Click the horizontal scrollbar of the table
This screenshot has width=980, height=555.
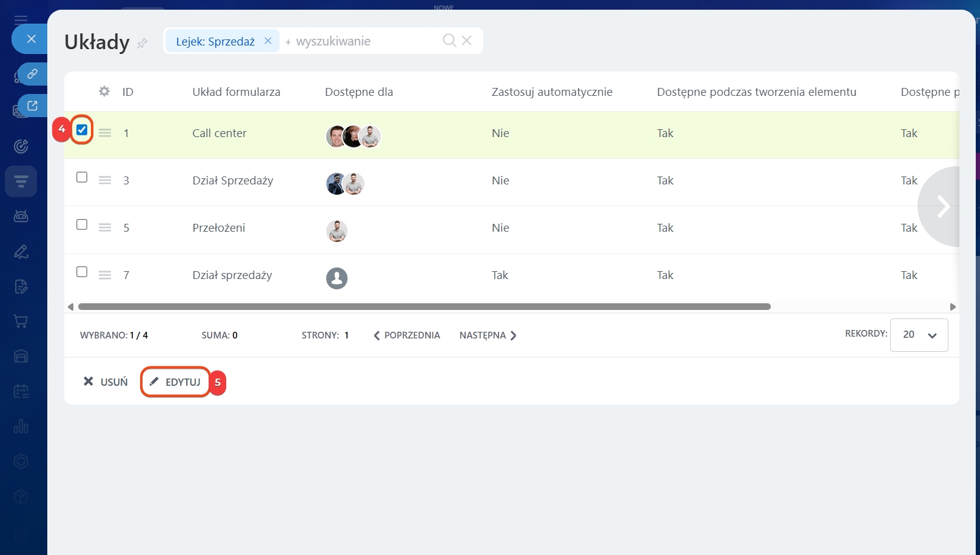pos(424,307)
